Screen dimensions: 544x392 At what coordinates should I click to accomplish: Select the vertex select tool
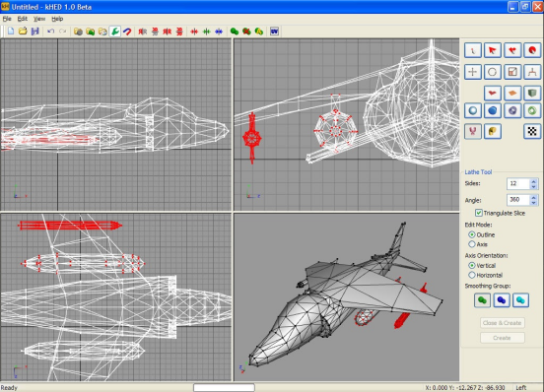tap(472, 50)
